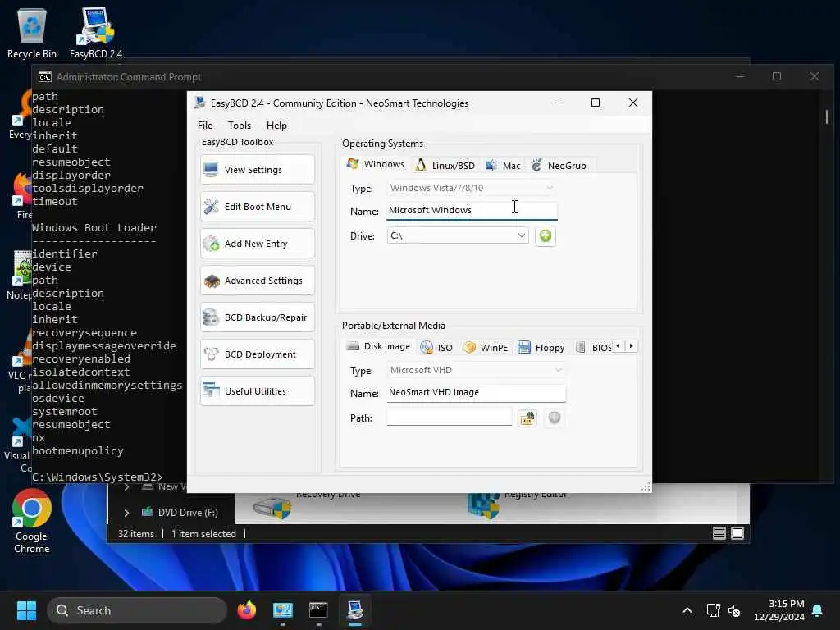Click the C:\Windows\System32> prompt line

coord(97,477)
